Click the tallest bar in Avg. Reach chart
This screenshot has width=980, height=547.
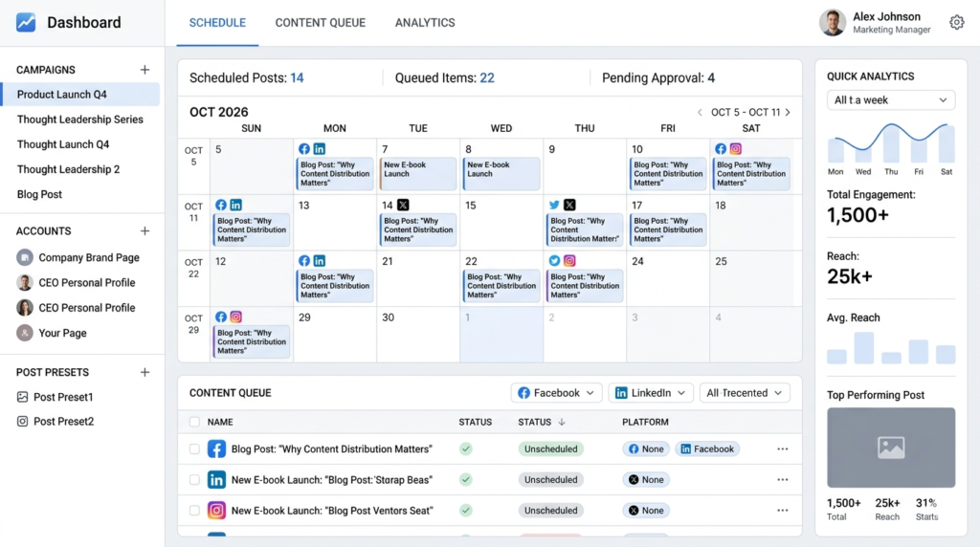[x=864, y=348]
